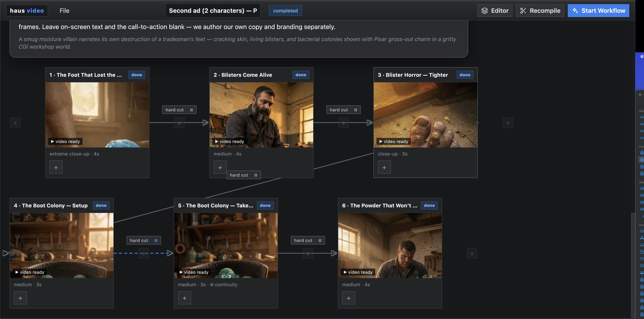
Task: Toggle continuity link on scene 2 to 3 cut
Action: 356,110
